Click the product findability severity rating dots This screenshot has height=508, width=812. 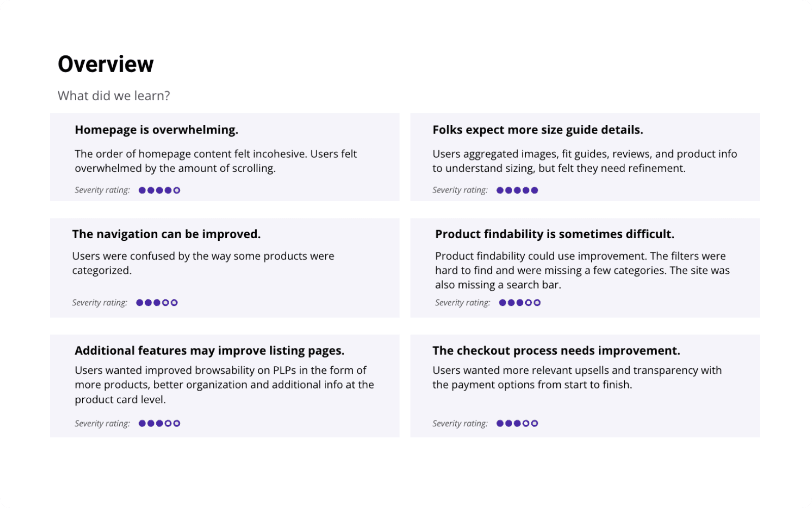click(520, 303)
